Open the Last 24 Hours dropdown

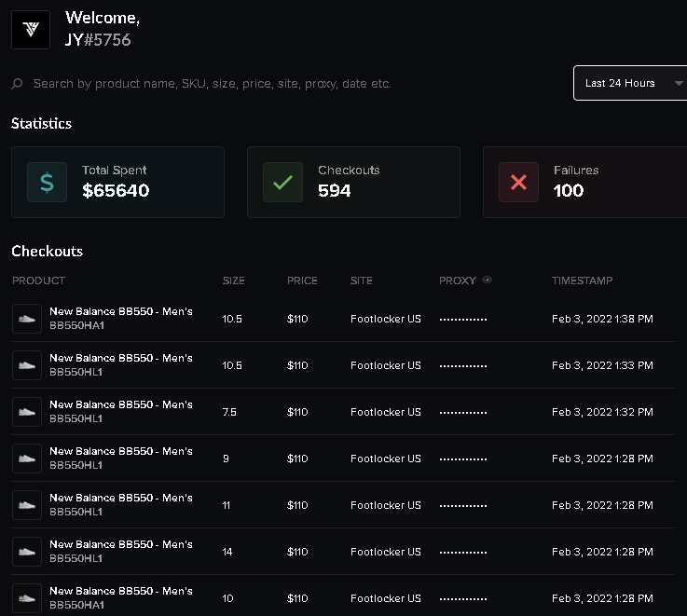pos(630,83)
